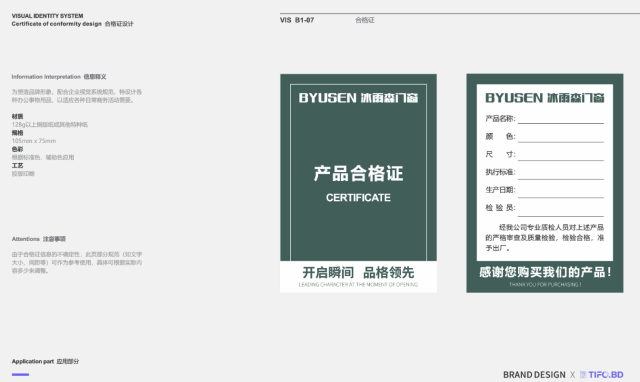Viewport: 640px width, 382px height.
Task: Click the '开启瞬间 品格领先' slogan
Action: 358,272
